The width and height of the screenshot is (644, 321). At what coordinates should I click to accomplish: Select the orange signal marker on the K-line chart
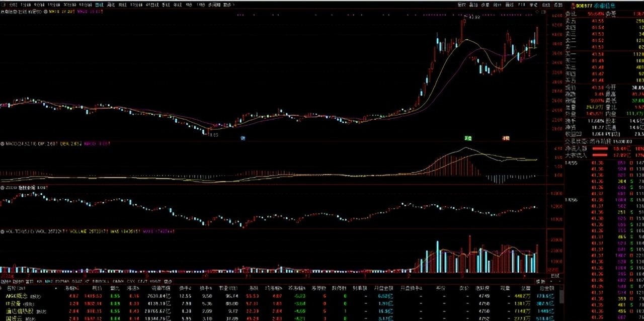[506, 138]
